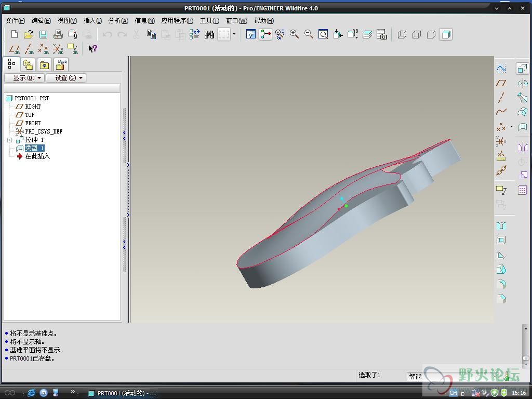Screen dimensions: 532x399
Task: Select the Chamfer tool
Action: point(501,299)
